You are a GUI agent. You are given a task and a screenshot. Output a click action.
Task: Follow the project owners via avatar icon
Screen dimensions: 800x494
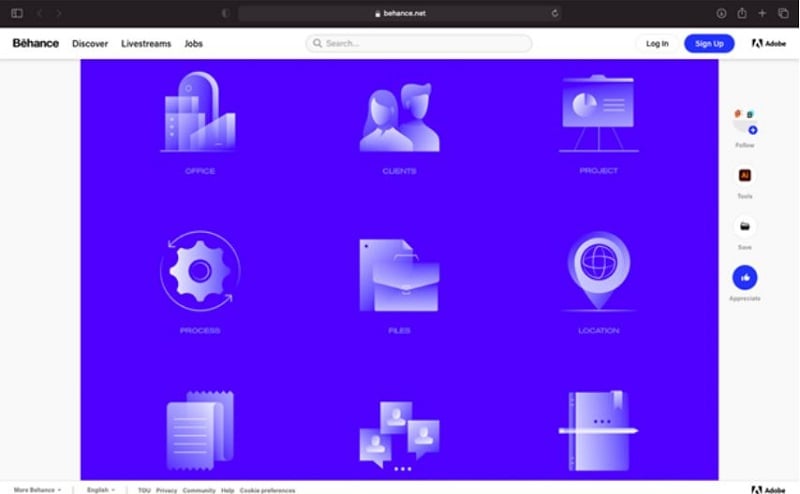(745, 121)
